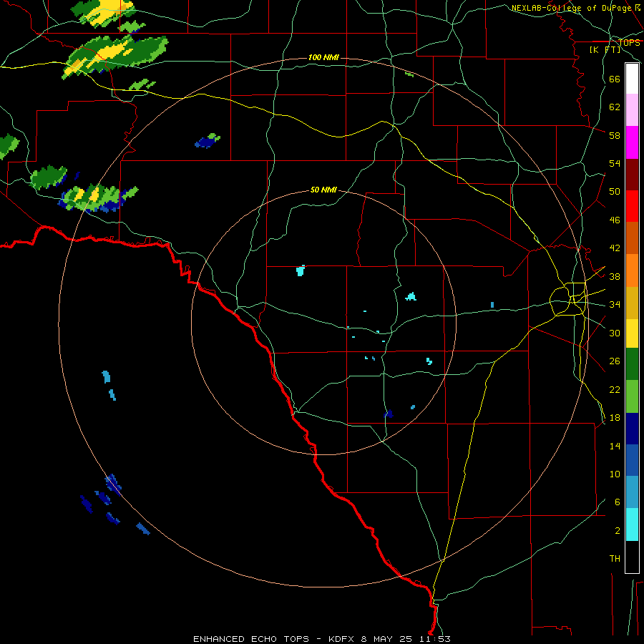Viewport: 644px width, 644px height.
Task: Click the legend value 42
Action: pyautogui.click(x=615, y=248)
